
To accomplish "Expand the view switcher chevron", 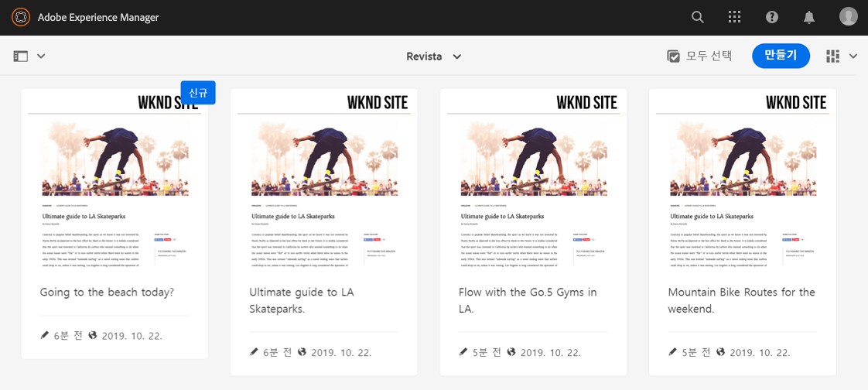I will click(853, 56).
